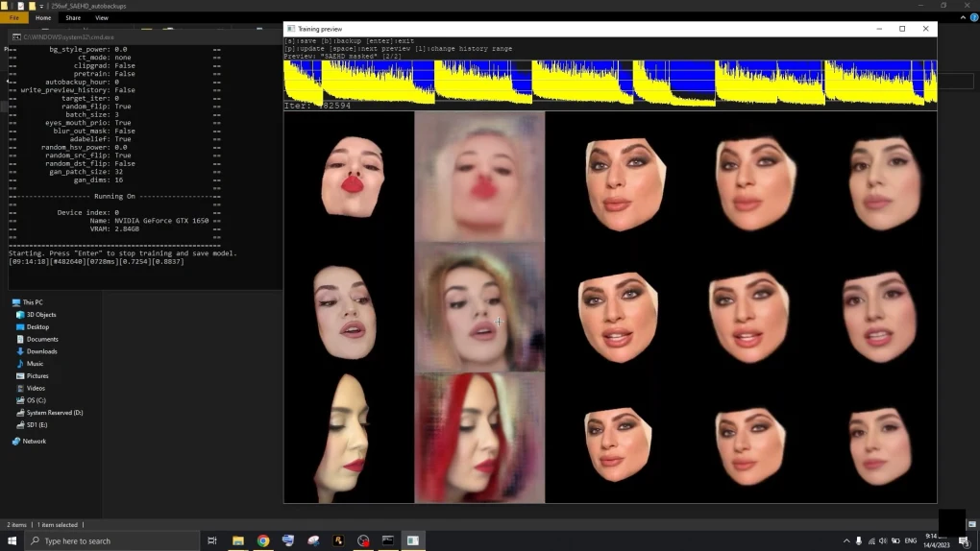Show hidden system tray icons
The image size is (980, 551).
click(846, 540)
